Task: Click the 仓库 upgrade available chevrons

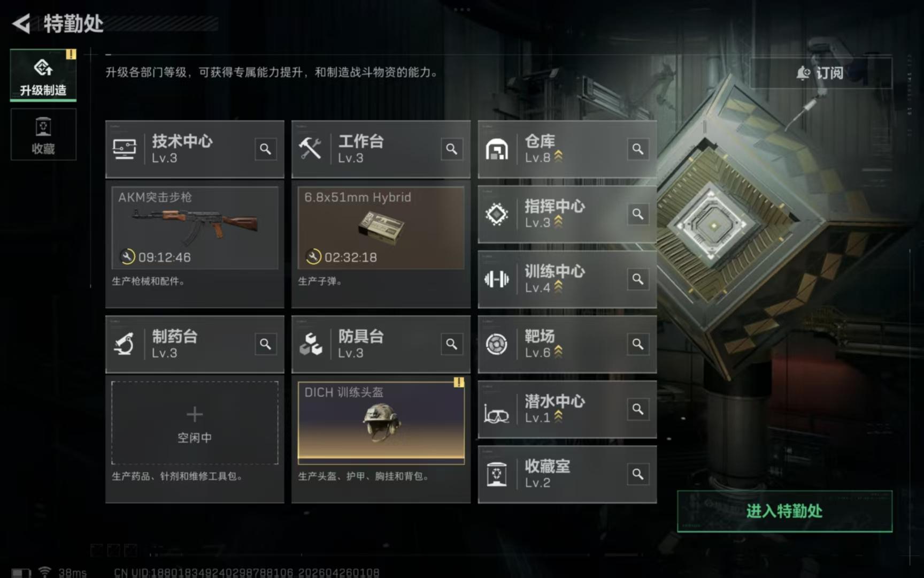Action: [x=558, y=156]
